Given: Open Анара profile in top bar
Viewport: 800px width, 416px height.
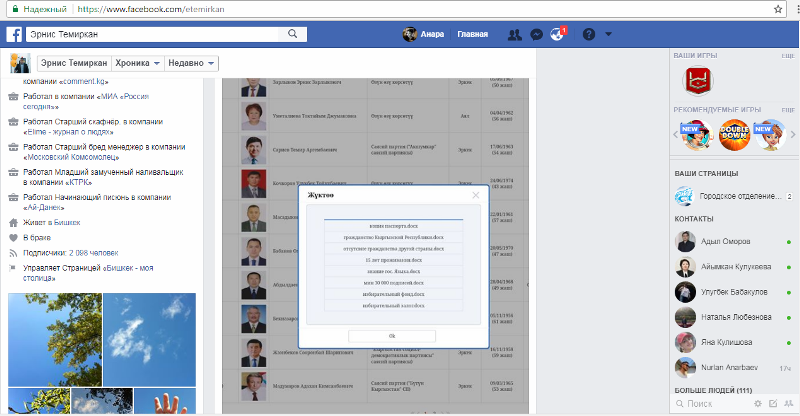Looking at the screenshot, I should tap(424, 34).
